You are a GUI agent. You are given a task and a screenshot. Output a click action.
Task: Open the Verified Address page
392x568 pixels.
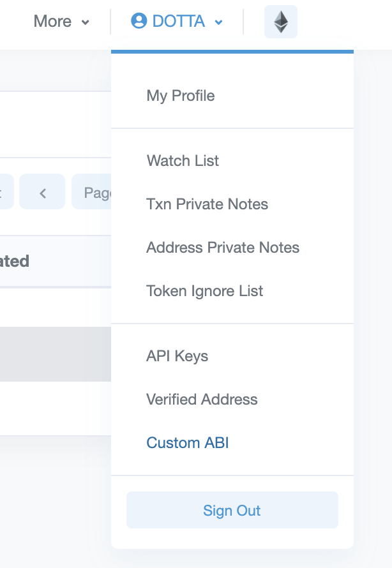click(202, 400)
